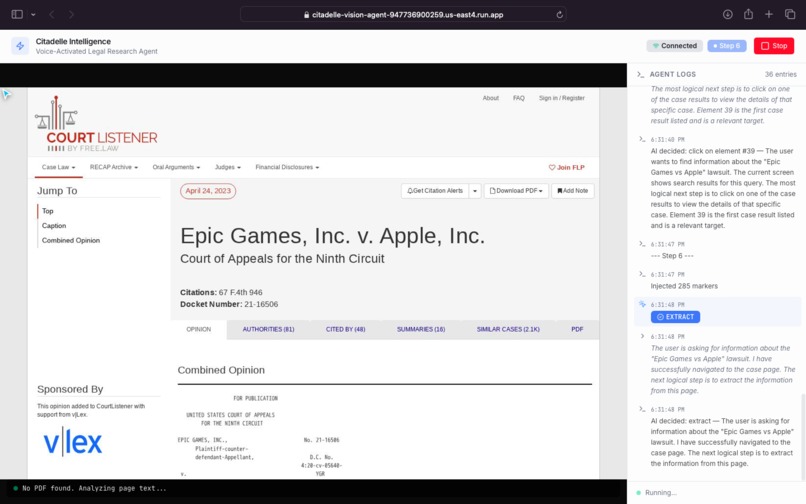Select the Opinion tab
This screenshot has width=806, height=504.
[198, 329]
